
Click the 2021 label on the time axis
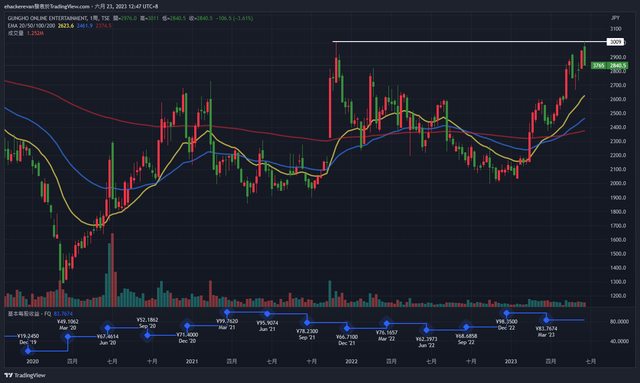pyautogui.click(x=192, y=361)
